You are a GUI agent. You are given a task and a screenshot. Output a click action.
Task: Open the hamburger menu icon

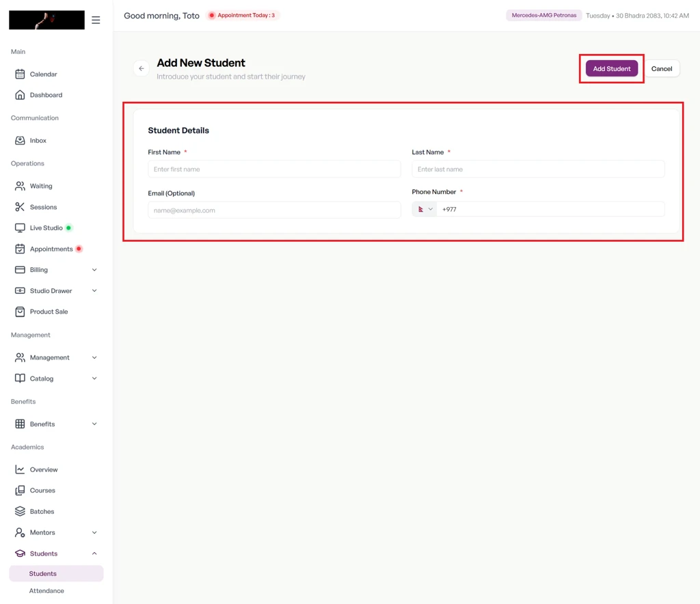click(x=96, y=20)
